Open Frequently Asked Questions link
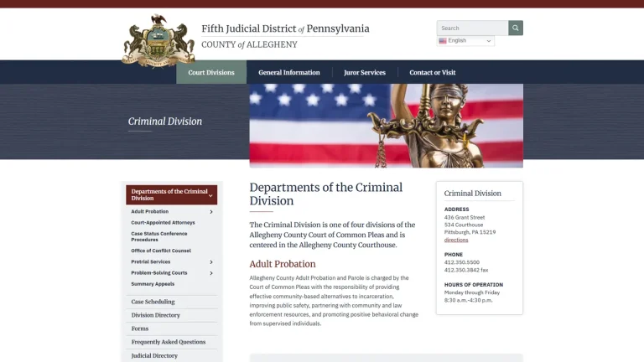 point(169,342)
